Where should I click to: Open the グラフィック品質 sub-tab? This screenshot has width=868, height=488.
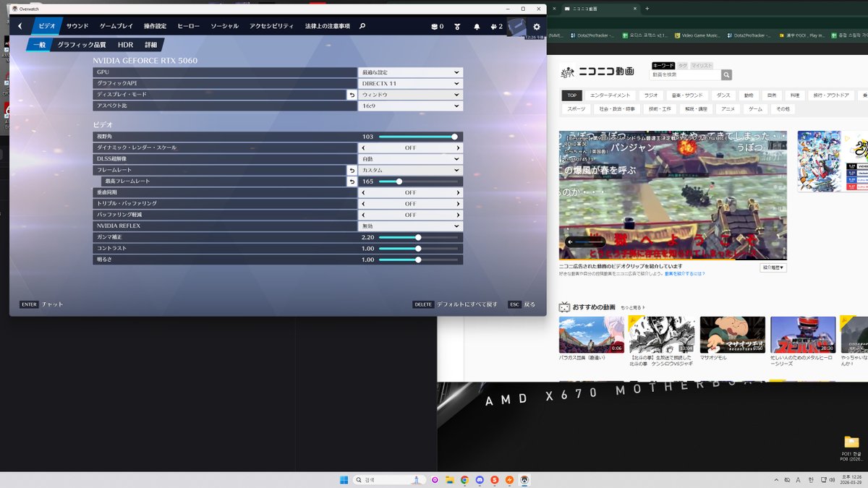(81, 45)
